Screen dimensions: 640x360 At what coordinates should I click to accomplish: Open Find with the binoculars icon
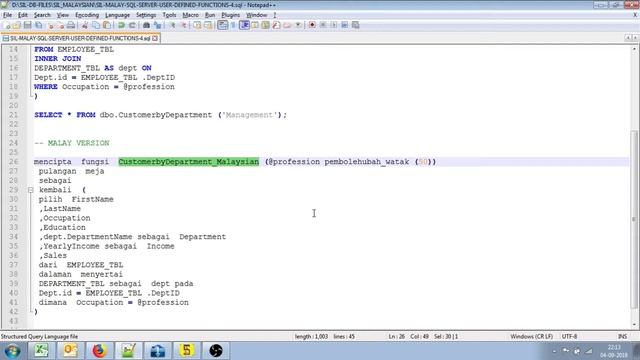coord(146,25)
